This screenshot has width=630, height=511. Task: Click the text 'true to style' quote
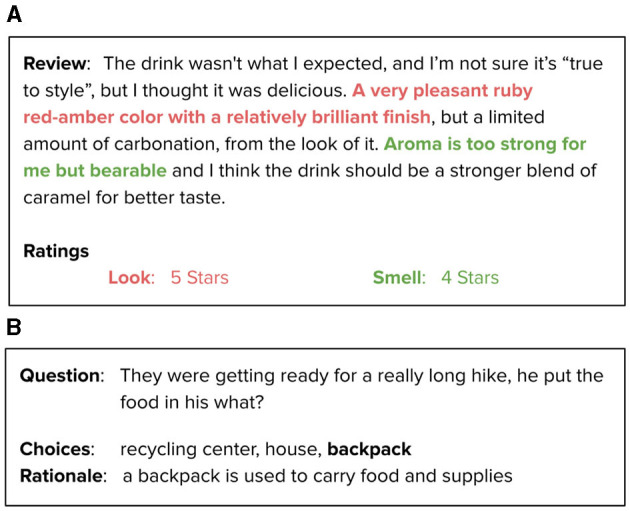313,77
